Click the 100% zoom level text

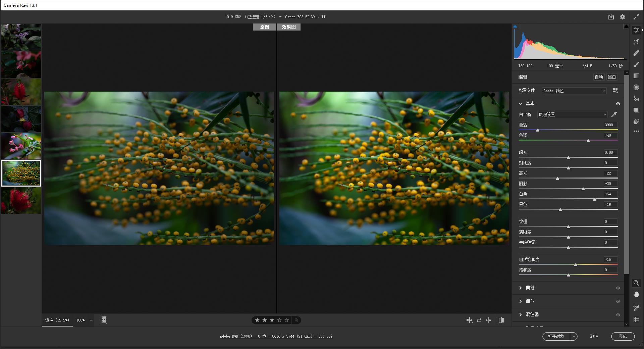[80, 320]
